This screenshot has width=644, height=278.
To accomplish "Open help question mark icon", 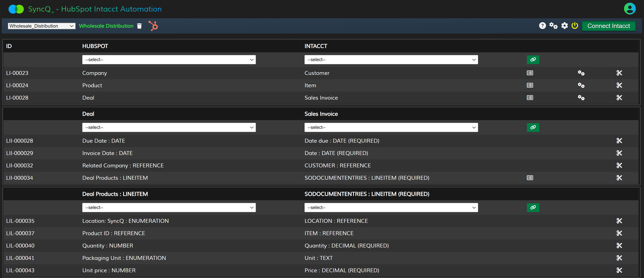I will [542, 26].
